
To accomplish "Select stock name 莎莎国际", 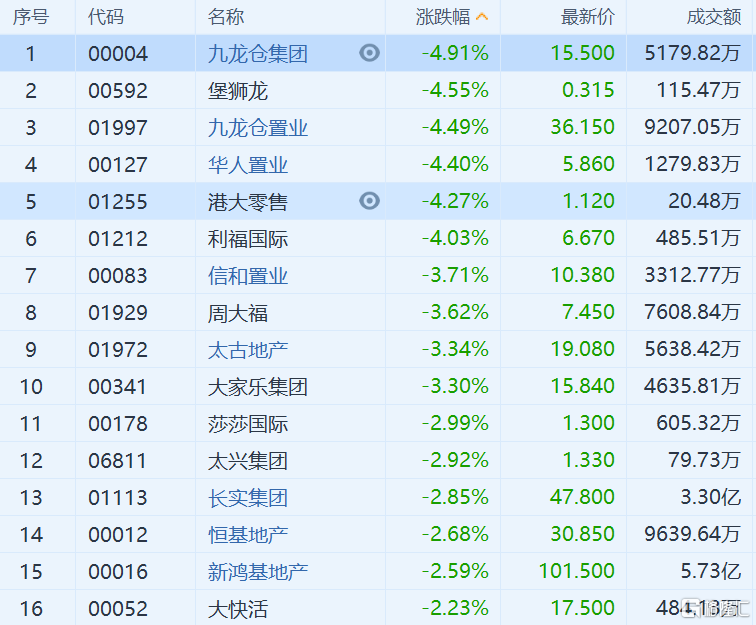I will (248, 424).
